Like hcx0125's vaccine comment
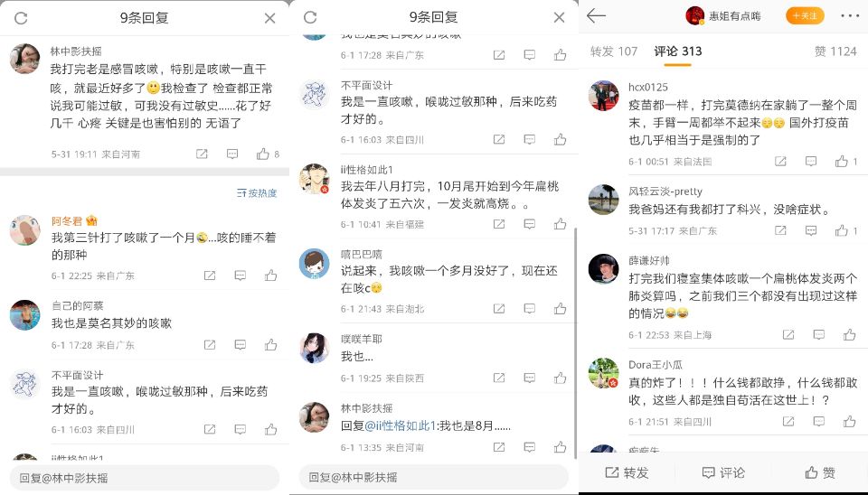Screen dimensions: 868x495 [842, 162]
